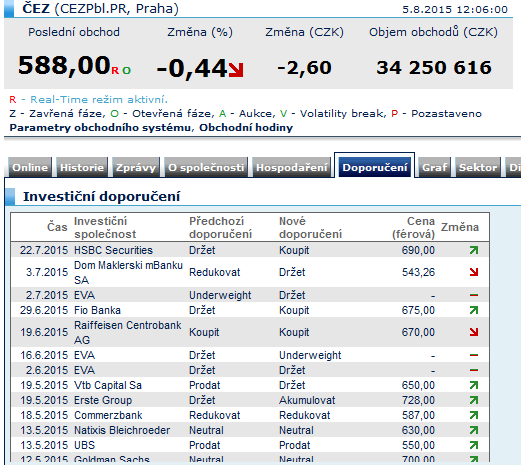Click the last trade price 588,00
The height and width of the screenshot is (465, 521).
[x=64, y=65]
